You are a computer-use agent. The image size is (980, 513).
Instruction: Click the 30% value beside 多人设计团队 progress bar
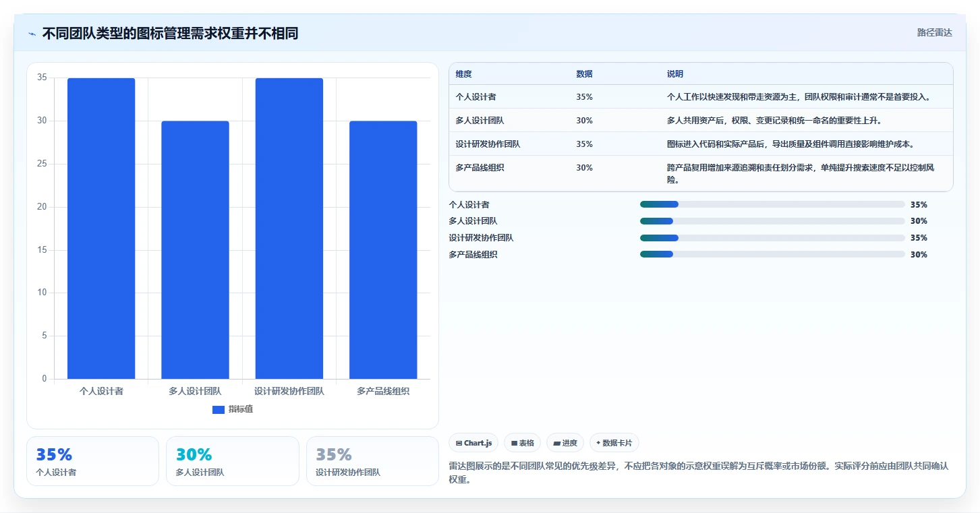[x=919, y=221]
